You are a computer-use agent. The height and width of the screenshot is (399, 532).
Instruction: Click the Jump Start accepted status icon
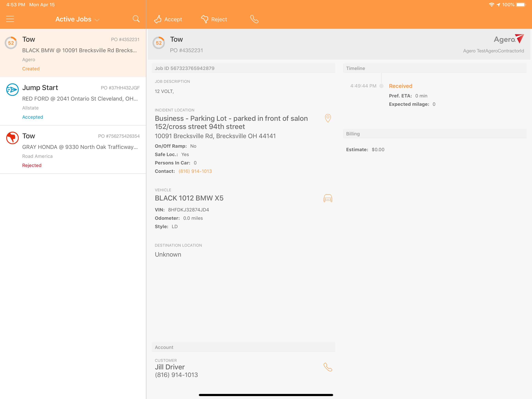tap(12, 90)
